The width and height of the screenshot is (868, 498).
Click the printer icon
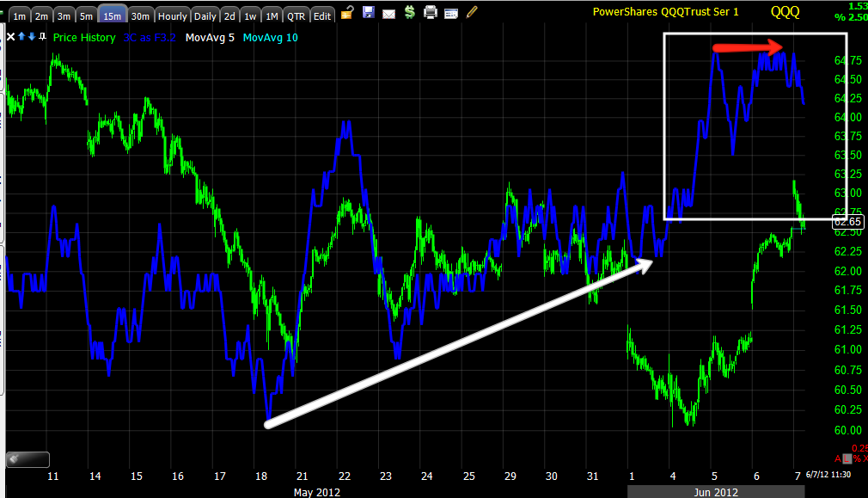(430, 12)
